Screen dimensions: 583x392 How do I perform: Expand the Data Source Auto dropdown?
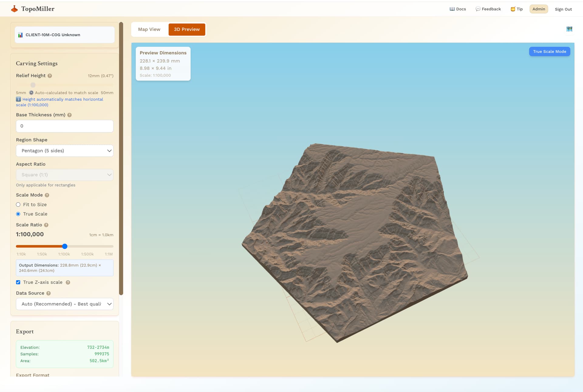click(64, 304)
